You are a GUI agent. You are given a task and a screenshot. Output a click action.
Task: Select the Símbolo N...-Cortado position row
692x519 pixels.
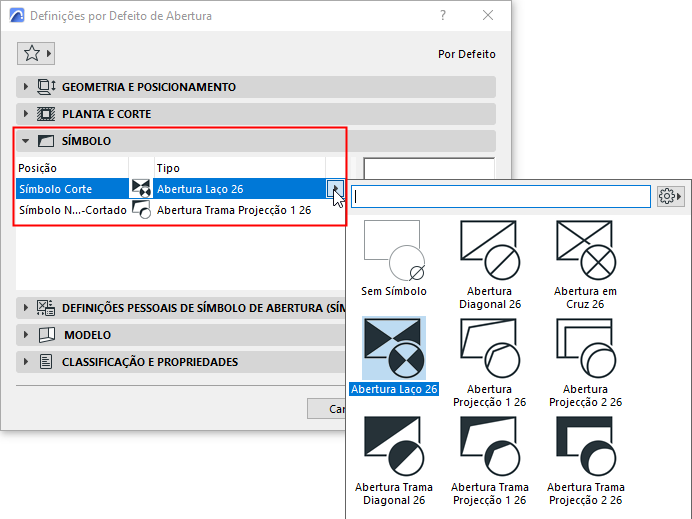(72, 210)
